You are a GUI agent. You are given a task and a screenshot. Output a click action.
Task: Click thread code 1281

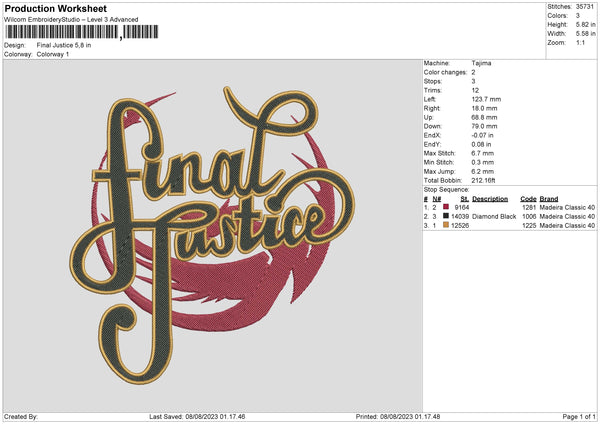coord(529,207)
